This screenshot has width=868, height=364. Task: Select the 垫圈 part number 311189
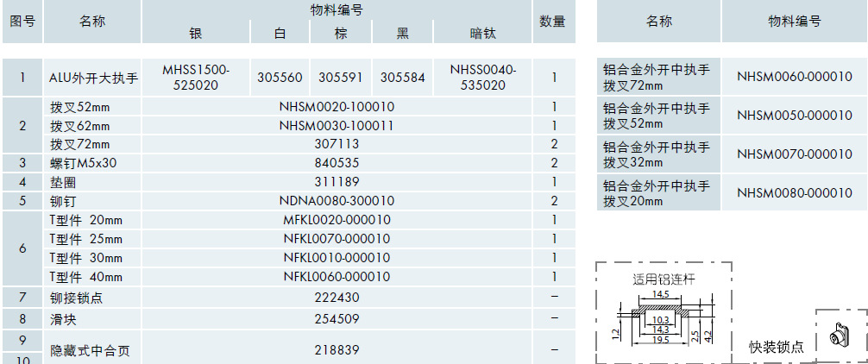click(x=337, y=182)
